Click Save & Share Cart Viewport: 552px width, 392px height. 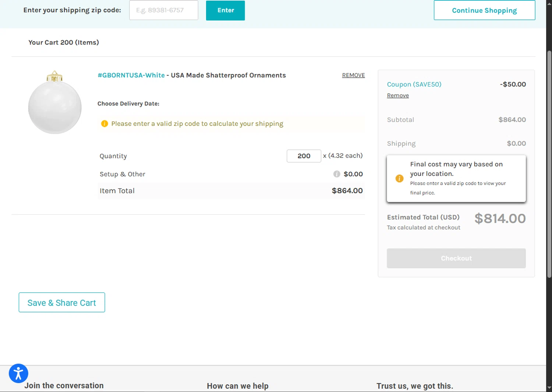pos(62,303)
